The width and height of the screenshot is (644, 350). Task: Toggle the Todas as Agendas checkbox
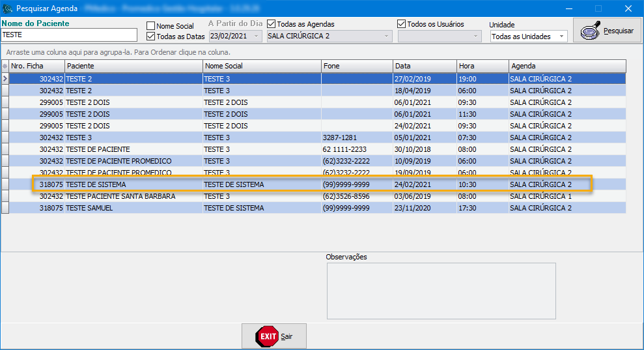pos(272,24)
